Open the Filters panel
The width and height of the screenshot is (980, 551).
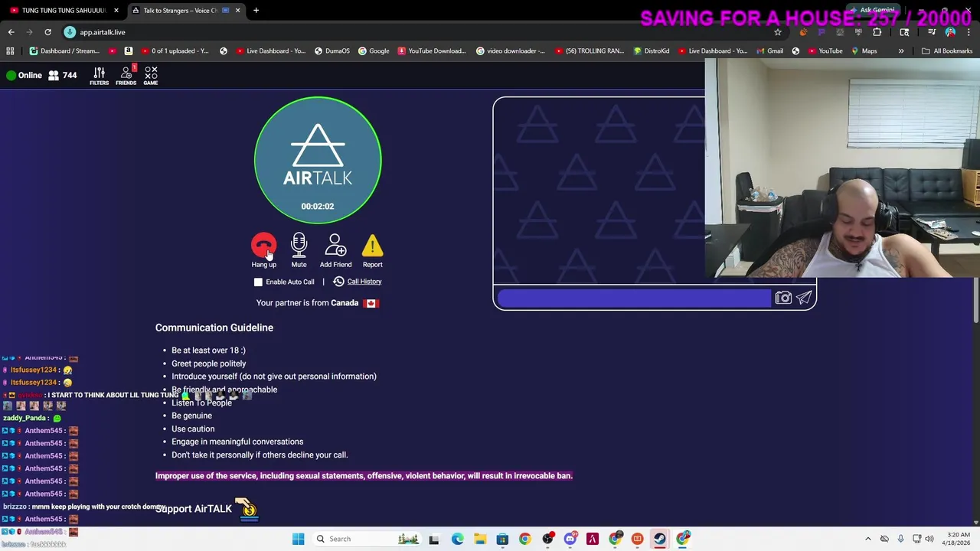[x=99, y=75]
